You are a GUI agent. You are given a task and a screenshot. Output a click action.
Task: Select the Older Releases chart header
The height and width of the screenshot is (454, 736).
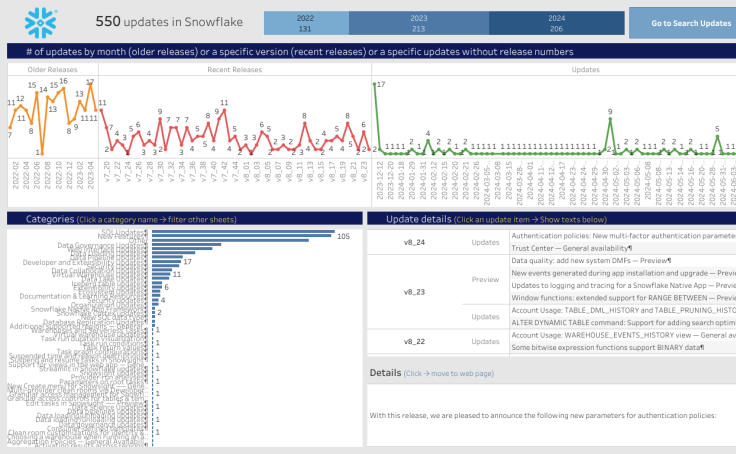tap(53, 69)
